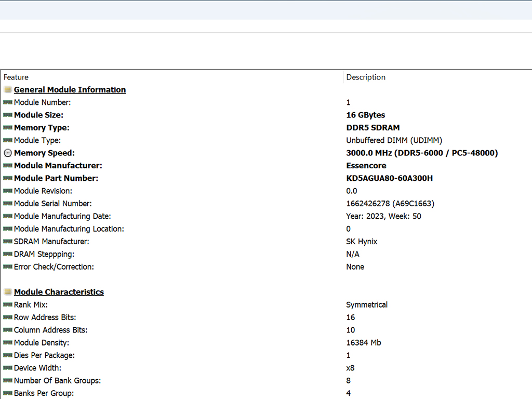Click the clock icon beside Memory Speed
Viewport: 532px width, 399px height.
click(x=7, y=153)
